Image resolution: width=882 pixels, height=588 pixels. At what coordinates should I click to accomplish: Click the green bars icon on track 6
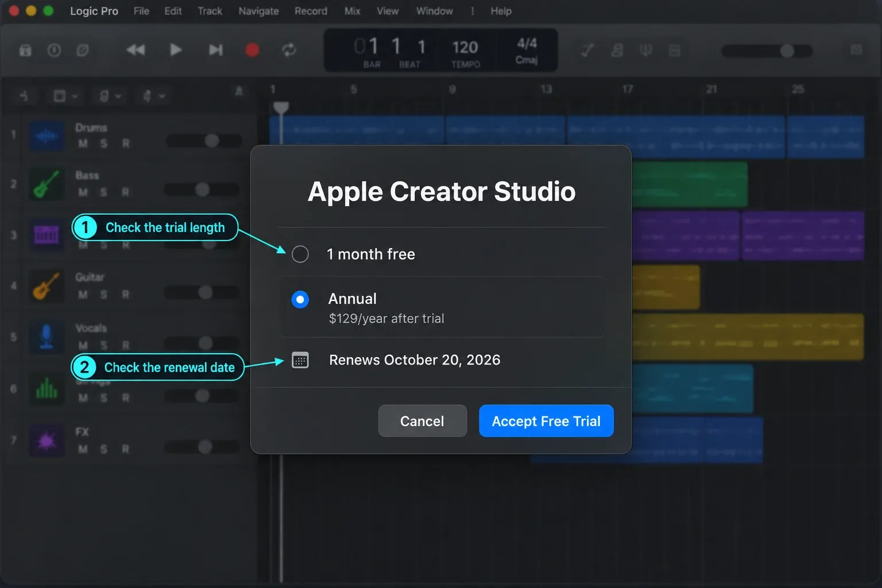coord(47,389)
